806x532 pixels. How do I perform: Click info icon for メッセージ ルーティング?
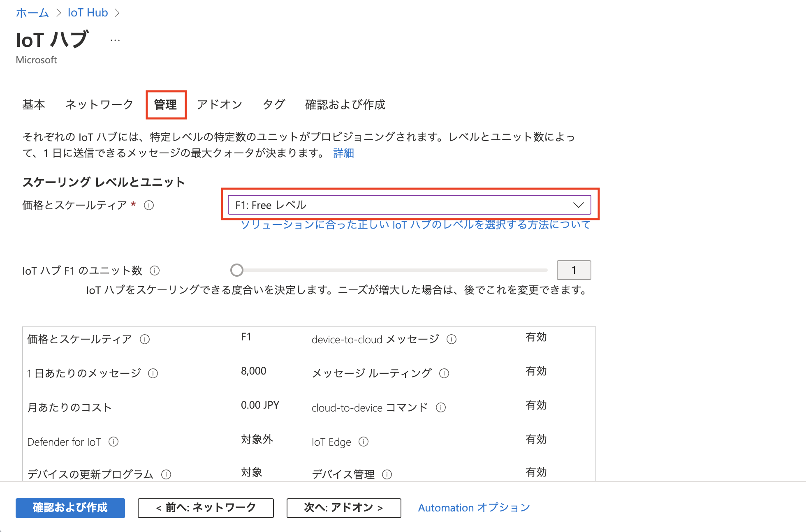[x=444, y=373]
